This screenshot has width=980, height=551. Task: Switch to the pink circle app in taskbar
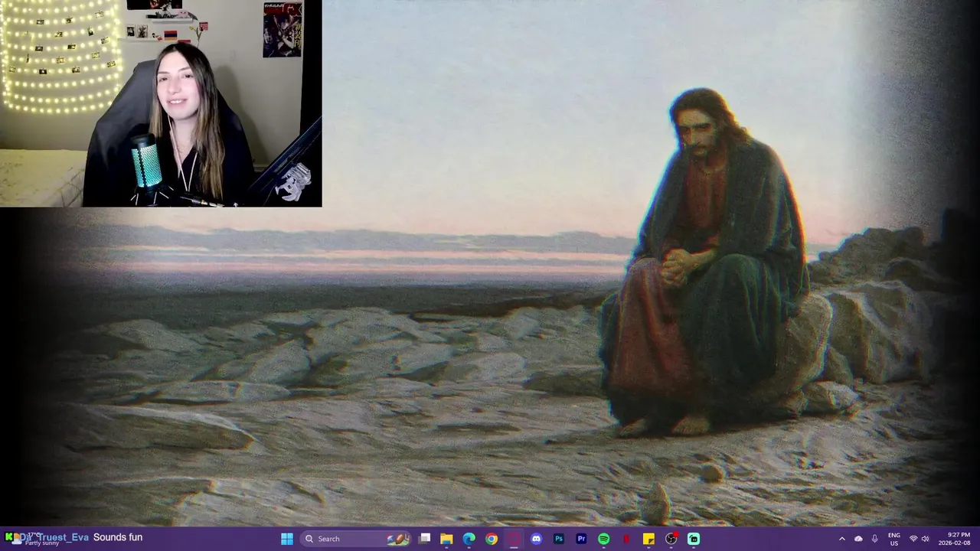pos(514,539)
